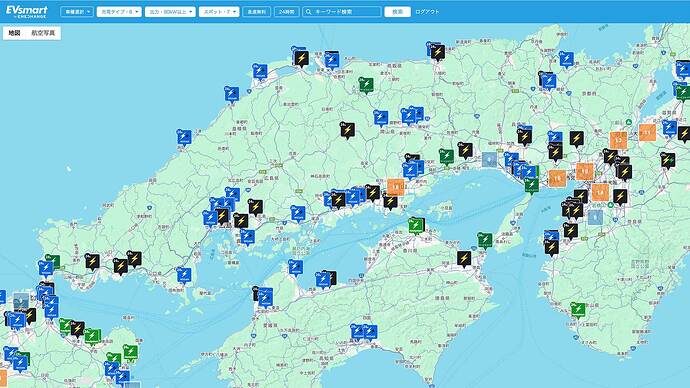Viewport: 690px width, 388px height.
Task: Open the 充電タイプ・6 charger type dropdown
Action: coord(119,12)
